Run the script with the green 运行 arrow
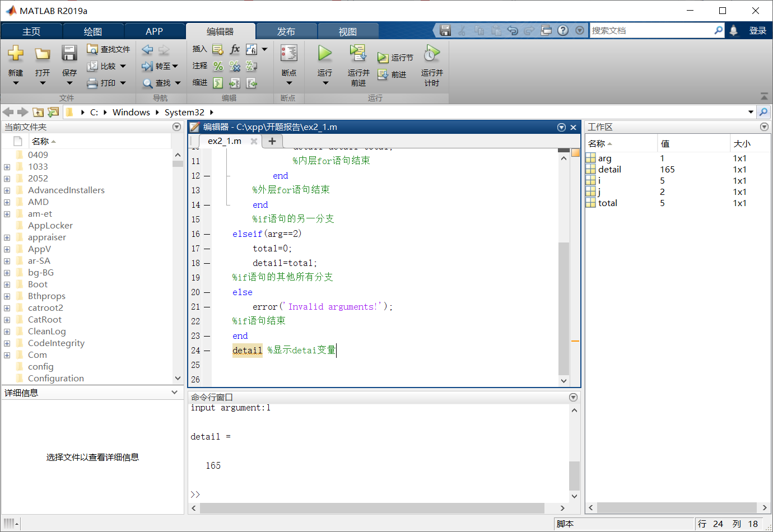The height and width of the screenshot is (532, 773). coord(325,53)
